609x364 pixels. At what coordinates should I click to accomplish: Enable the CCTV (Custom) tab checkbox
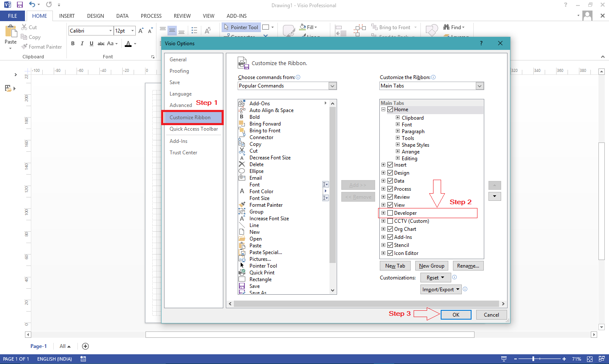pos(390,221)
